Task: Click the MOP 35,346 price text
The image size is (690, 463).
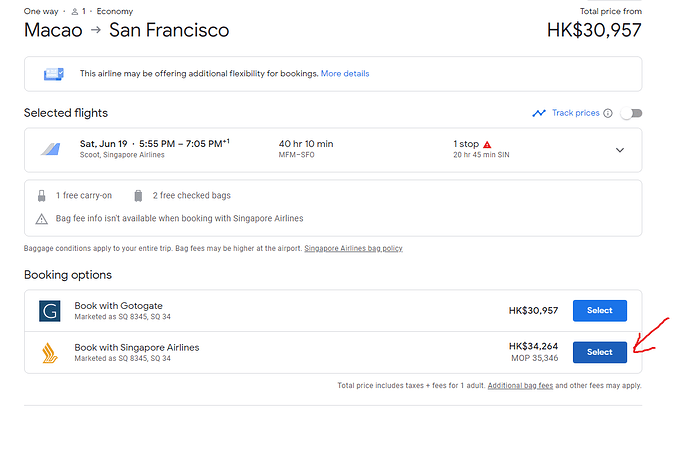Action: [535, 358]
